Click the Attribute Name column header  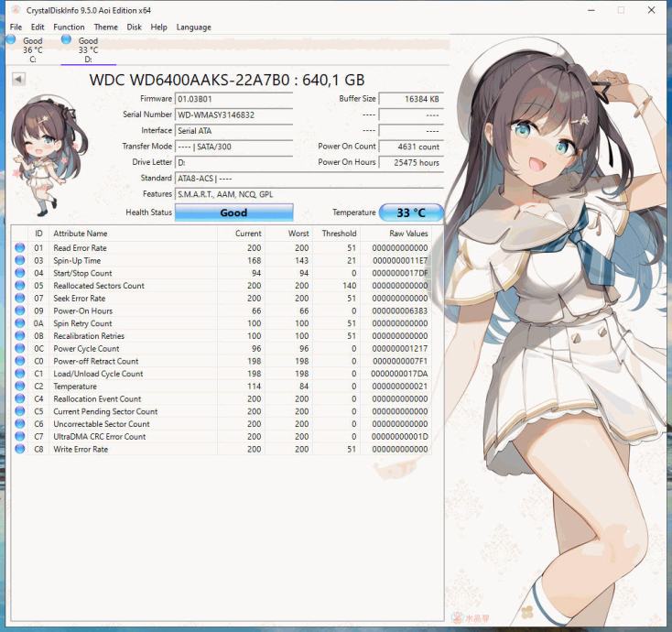[x=80, y=234]
